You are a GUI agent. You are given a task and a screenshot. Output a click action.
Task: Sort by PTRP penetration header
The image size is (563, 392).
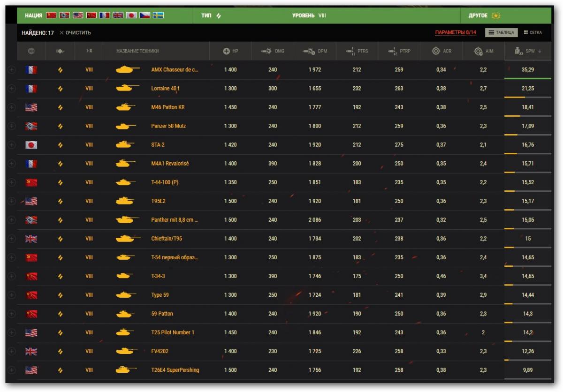pos(399,51)
